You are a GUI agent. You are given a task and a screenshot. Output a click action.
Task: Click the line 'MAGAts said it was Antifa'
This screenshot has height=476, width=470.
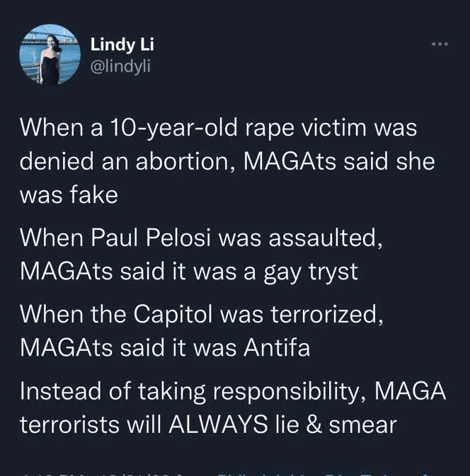pos(165,347)
